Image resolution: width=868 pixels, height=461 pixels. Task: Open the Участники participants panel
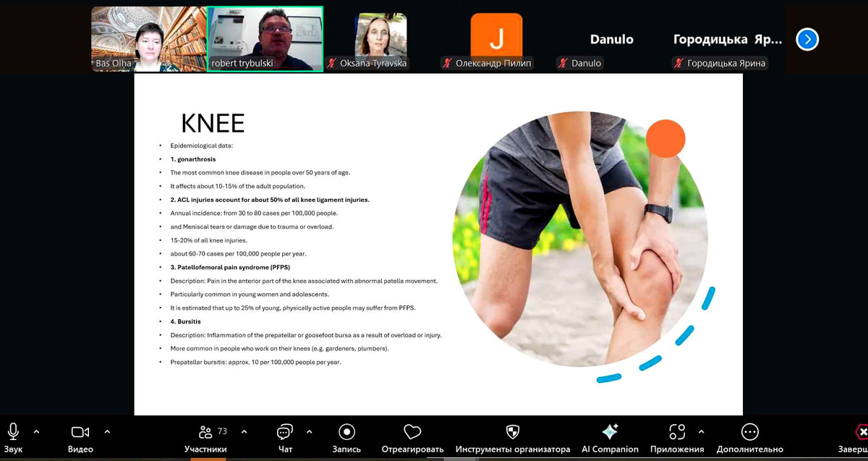205,432
